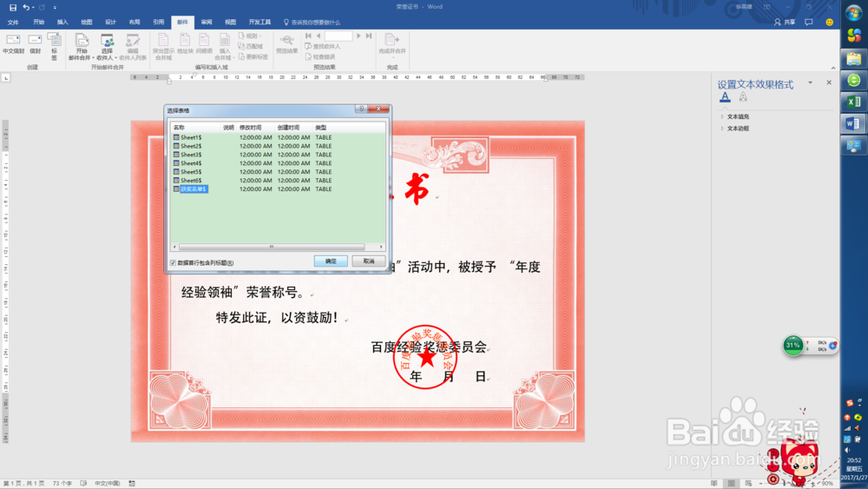Open Word from the taskbar
The height and width of the screenshot is (489, 868).
click(853, 123)
